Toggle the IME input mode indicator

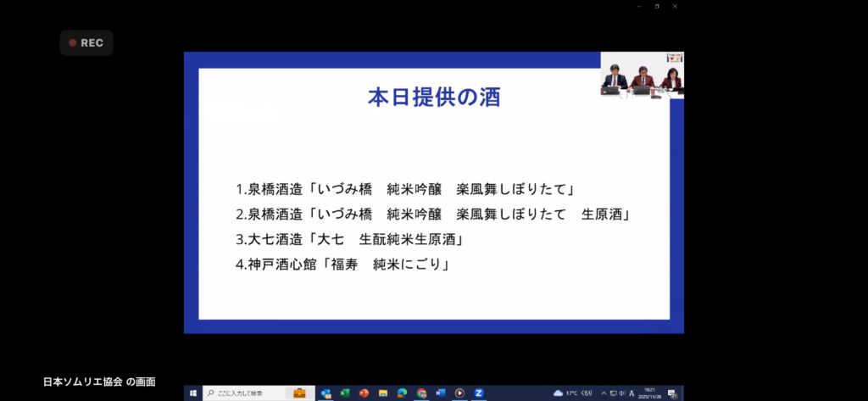pyautogui.click(x=632, y=393)
